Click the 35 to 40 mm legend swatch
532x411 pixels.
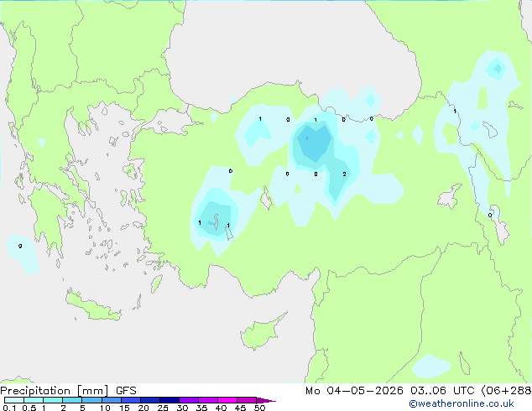pyautogui.click(x=208, y=400)
